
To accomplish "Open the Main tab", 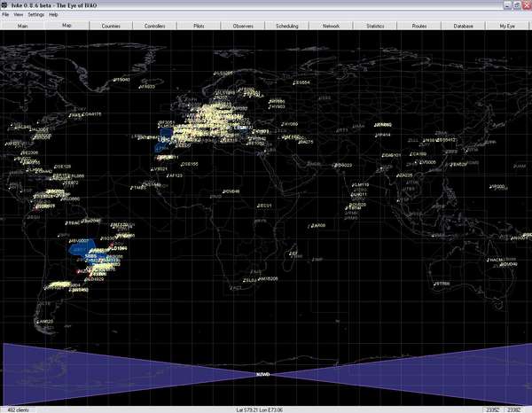I will point(23,27).
